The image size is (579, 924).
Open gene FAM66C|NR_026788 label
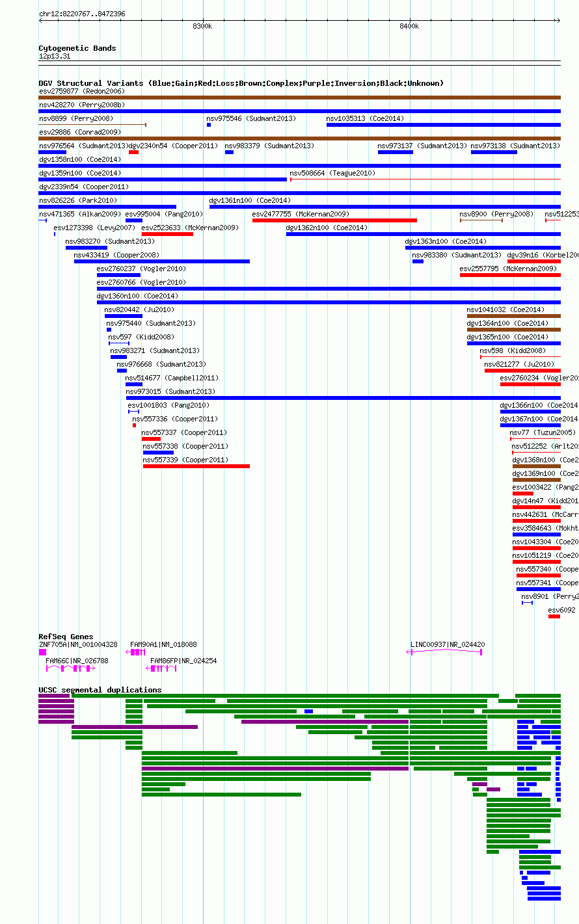point(77,661)
